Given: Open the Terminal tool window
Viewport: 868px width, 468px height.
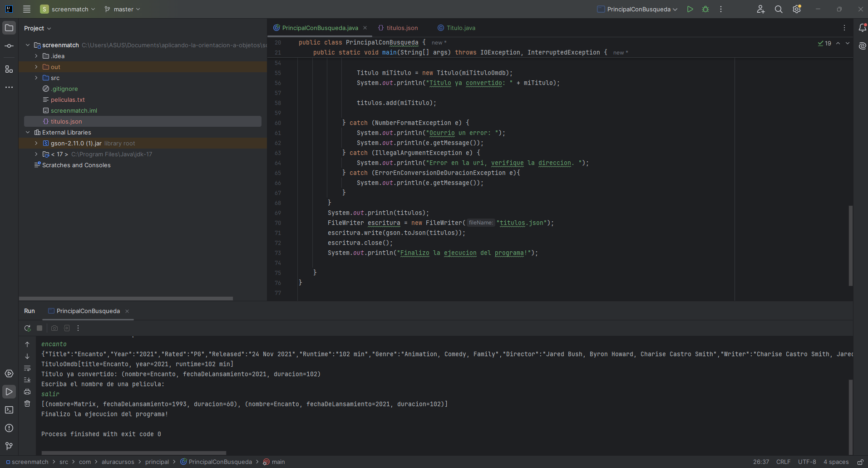Looking at the screenshot, I should 9,410.
